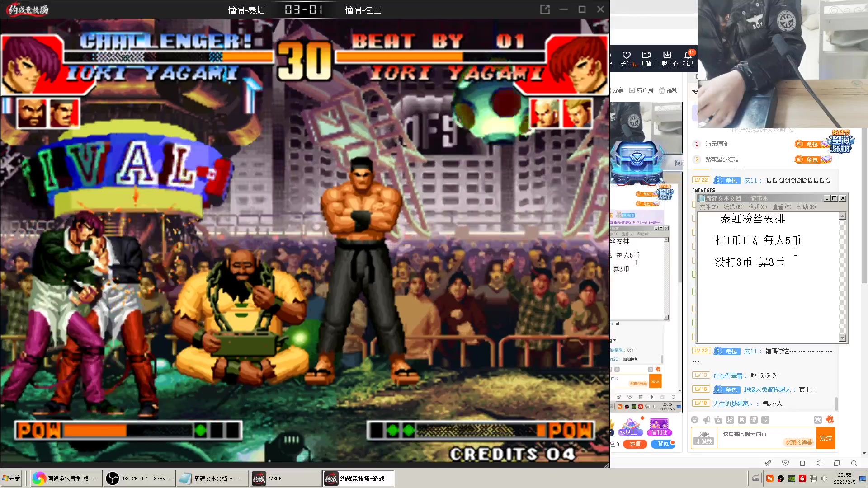This screenshot has width=868, height=488.
Task: Switch to YZKOF taskbar item
Action: click(286, 479)
